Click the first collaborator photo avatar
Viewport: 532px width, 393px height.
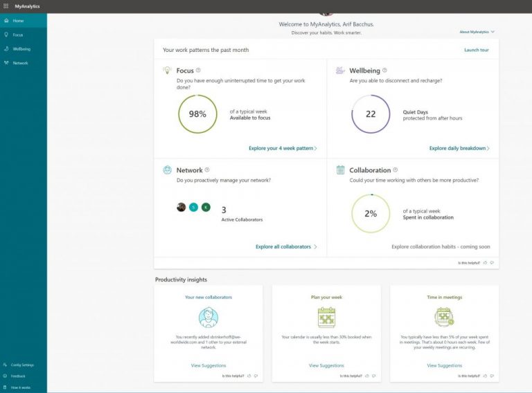coord(181,207)
